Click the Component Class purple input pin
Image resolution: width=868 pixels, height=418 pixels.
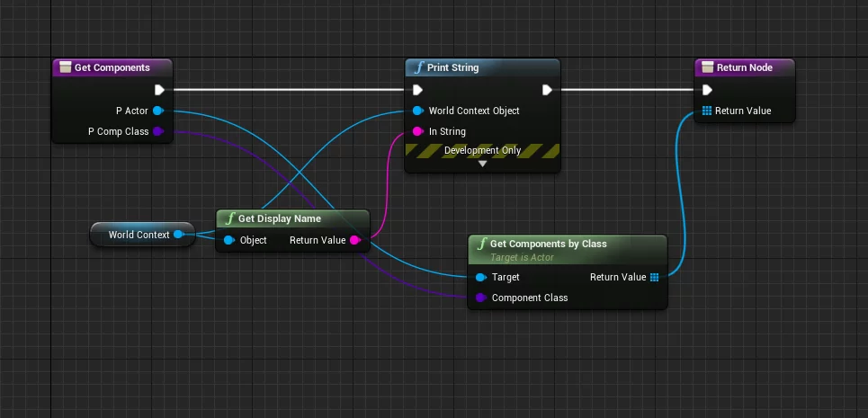pos(480,298)
